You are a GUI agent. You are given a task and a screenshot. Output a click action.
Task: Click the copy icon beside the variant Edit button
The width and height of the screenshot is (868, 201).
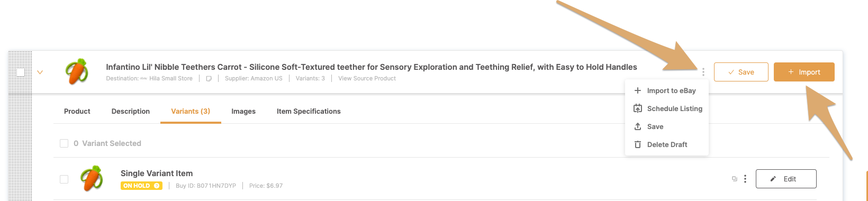click(x=734, y=179)
